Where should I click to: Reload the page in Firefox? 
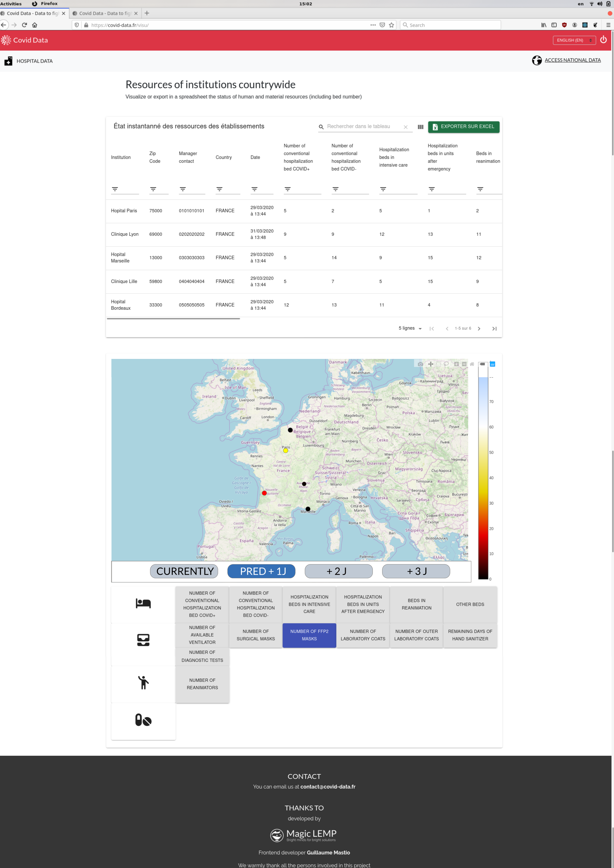point(24,25)
